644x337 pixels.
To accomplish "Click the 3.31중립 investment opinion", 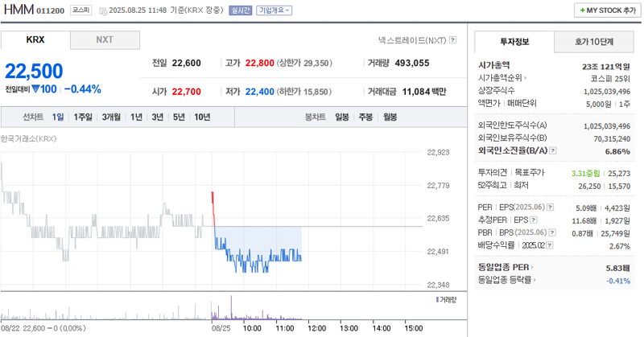I will tap(586, 173).
